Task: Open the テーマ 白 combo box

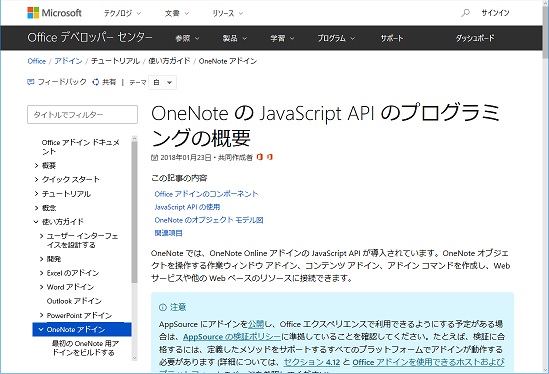Action: coord(162,82)
